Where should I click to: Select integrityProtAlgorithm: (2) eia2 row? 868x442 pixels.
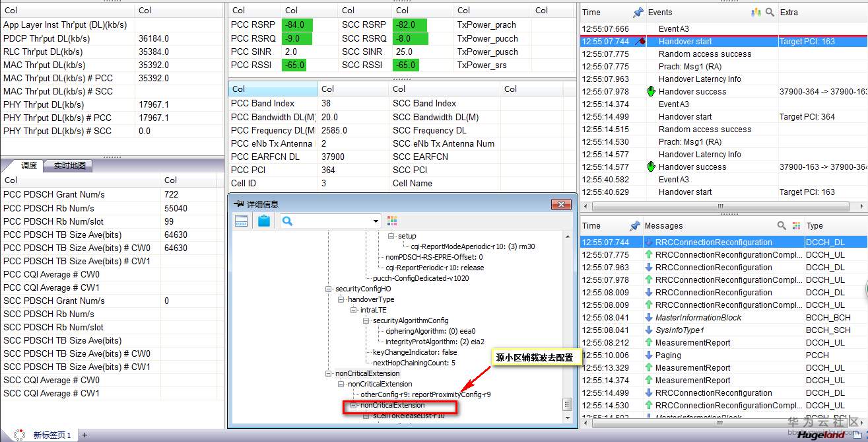(434, 342)
